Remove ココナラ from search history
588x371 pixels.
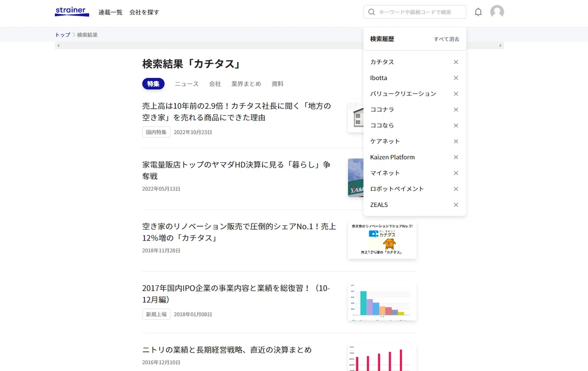[x=456, y=110]
